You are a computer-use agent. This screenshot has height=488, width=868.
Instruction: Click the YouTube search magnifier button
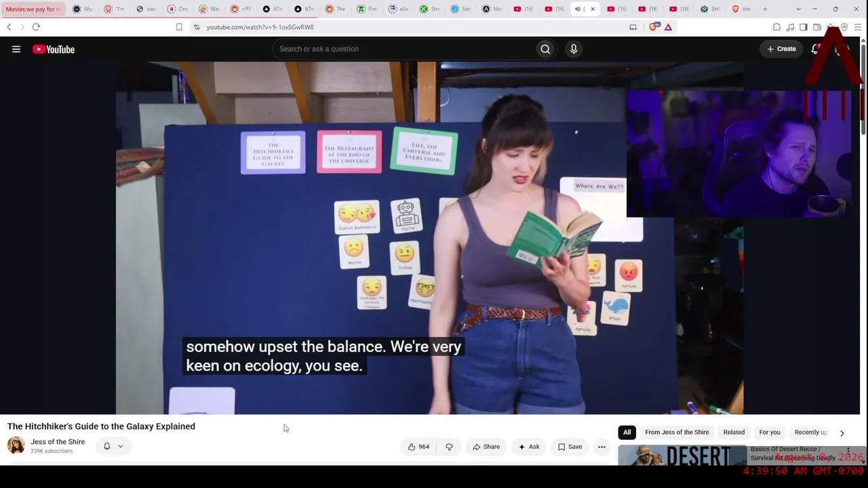click(545, 49)
